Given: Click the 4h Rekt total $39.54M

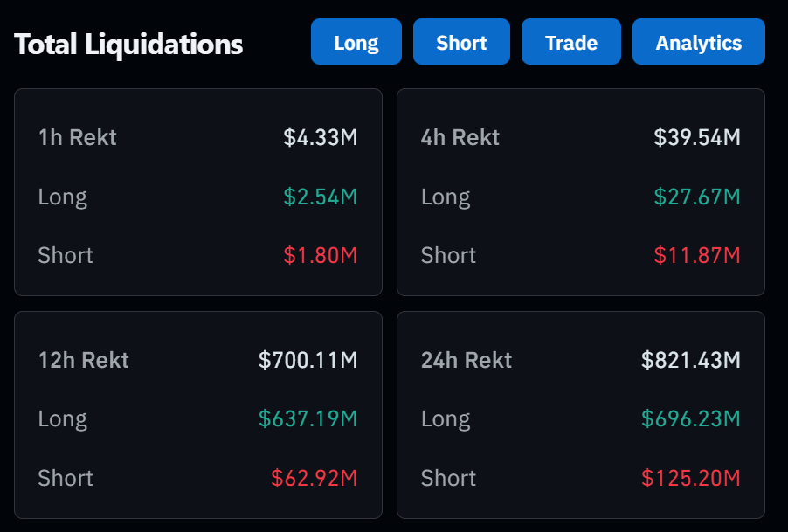Looking at the screenshot, I should click(x=697, y=137).
